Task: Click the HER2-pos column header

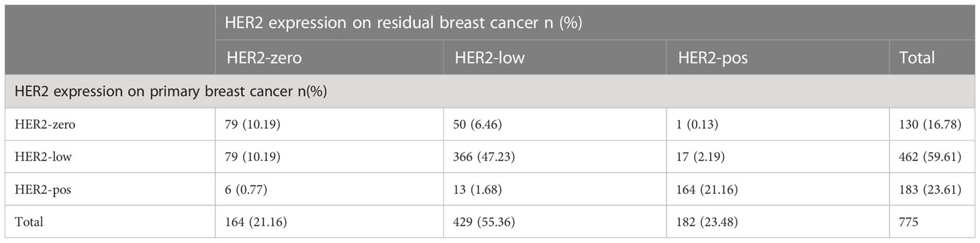Action: coord(713,58)
